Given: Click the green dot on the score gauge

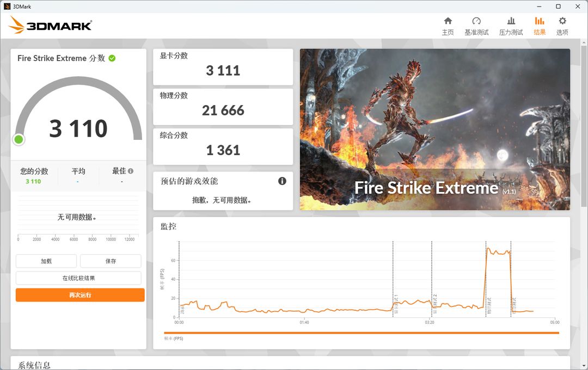Looking at the screenshot, I should pyautogui.click(x=19, y=139).
